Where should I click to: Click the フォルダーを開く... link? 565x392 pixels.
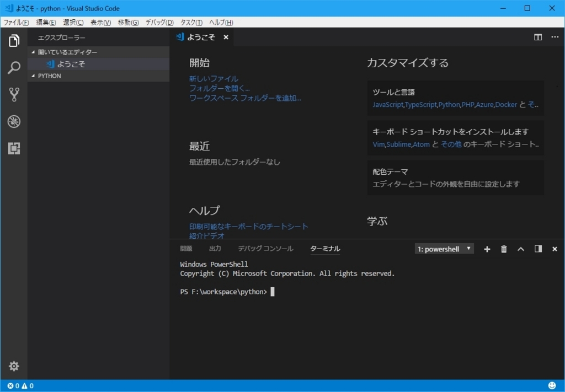220,88
